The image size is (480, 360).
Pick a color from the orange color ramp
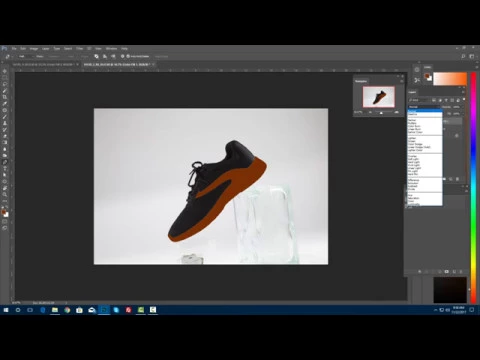[450, 79]
